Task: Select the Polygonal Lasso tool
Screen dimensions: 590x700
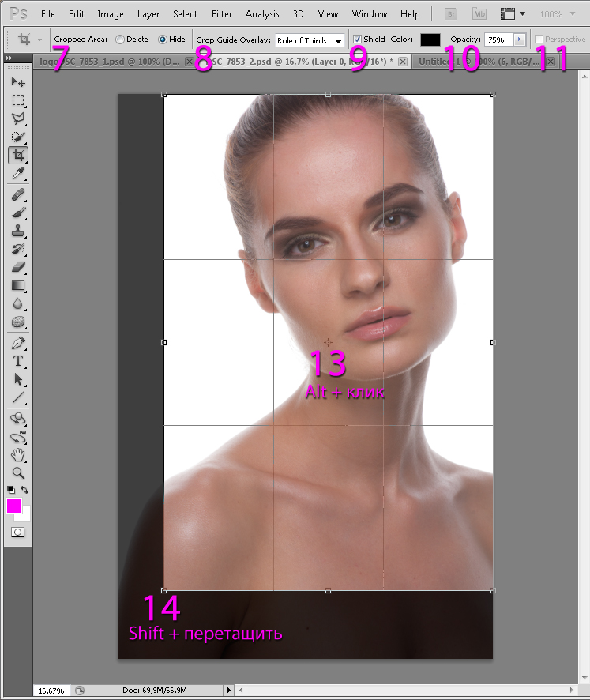Action: [18, 119]
